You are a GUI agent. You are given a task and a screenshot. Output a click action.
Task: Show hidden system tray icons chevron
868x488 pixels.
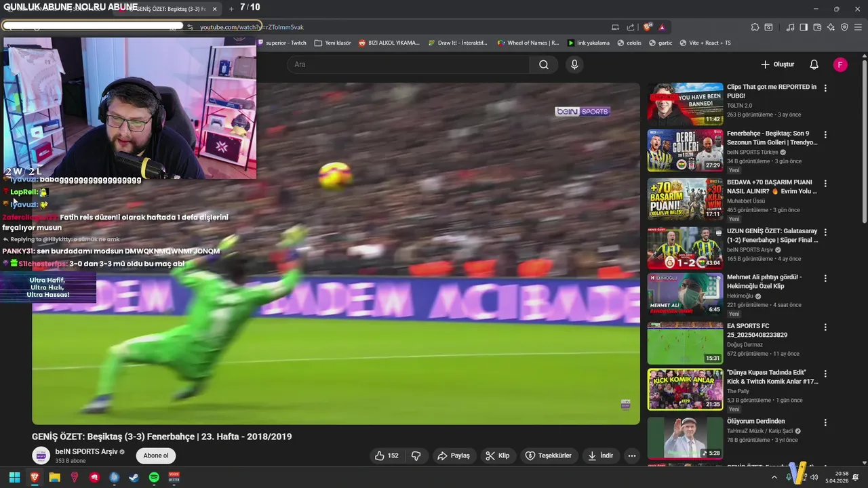coord(774,477)
